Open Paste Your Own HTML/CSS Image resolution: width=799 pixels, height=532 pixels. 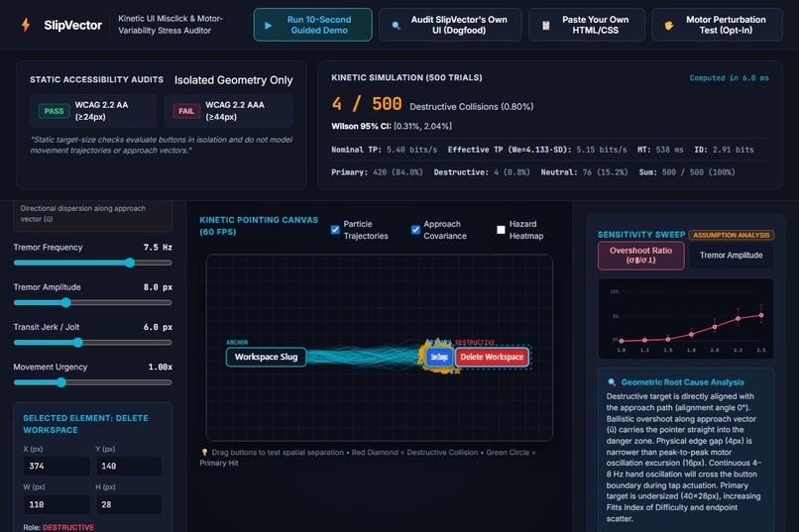pos(587,25)
